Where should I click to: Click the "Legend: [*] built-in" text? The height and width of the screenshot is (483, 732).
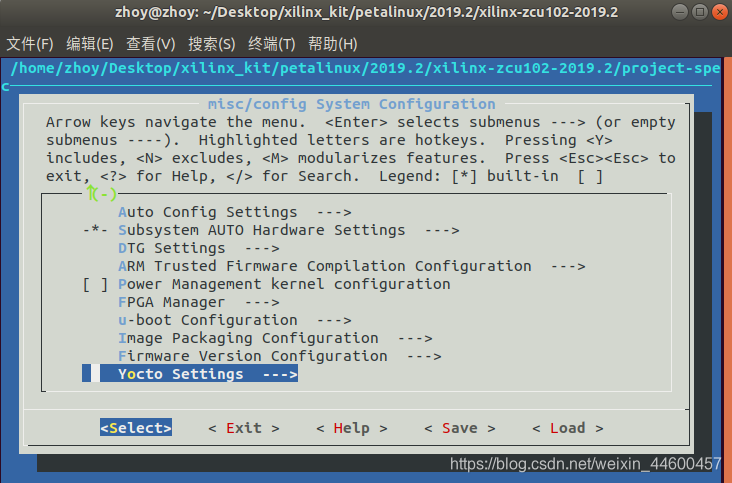[x=469, y=176]
